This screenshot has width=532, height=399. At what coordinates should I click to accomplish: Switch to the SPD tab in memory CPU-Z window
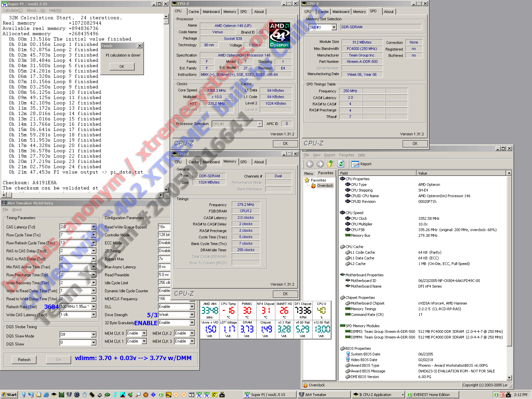(243, 162)
